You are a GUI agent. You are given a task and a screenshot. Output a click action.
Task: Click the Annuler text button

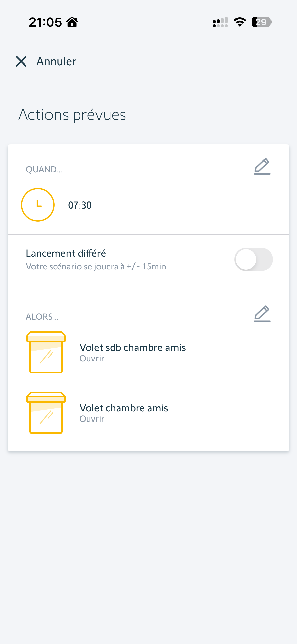click(56, 61)
